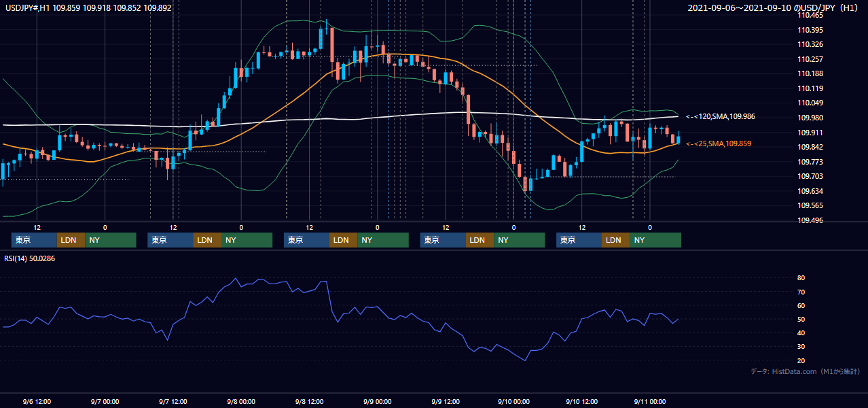This screenshot has height=408, width=868.
Task: Click the 110.188 price axis value
Action: click(x=810, y=73)
